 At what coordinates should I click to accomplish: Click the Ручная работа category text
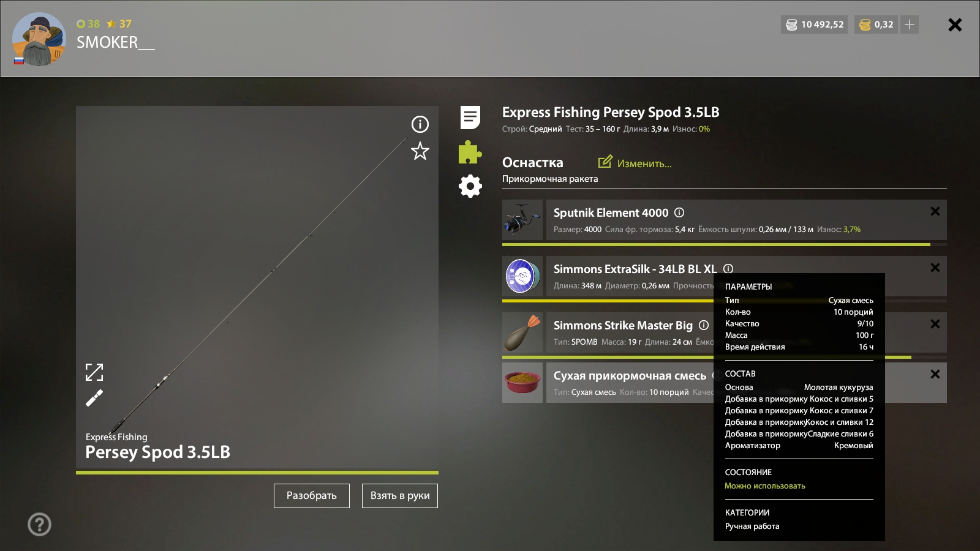pos(752,527)
